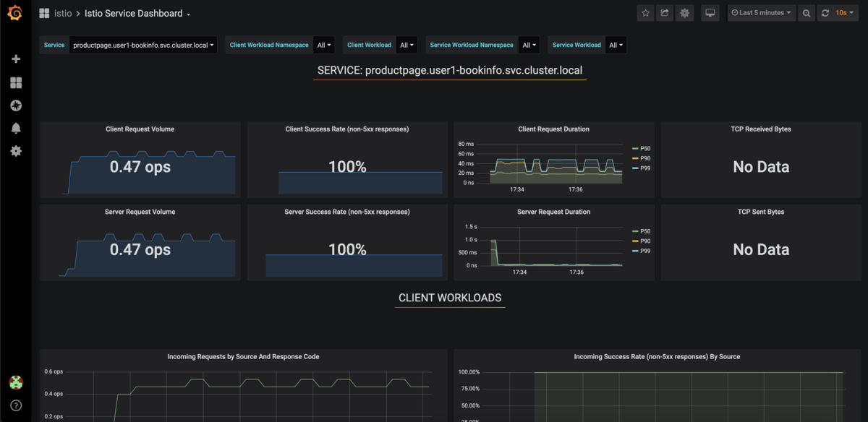Click Incoming Requests by Source panel title

point(243,357)
